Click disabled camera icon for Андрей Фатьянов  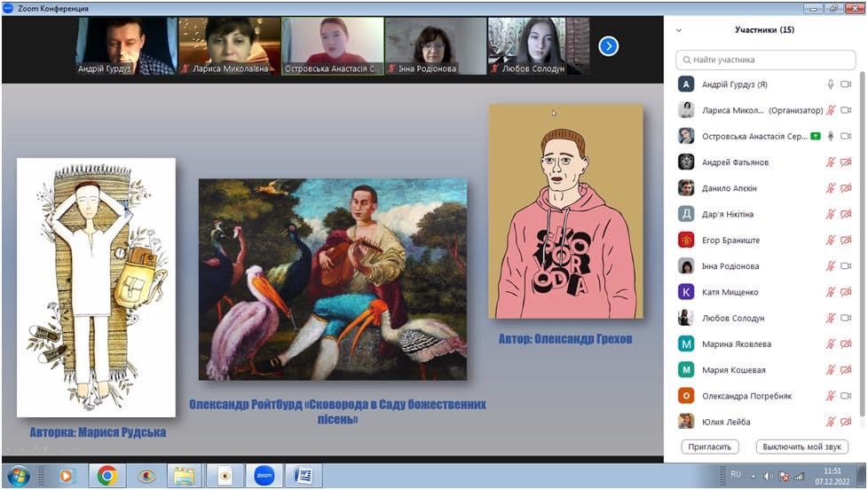click(x=846, y=162)
